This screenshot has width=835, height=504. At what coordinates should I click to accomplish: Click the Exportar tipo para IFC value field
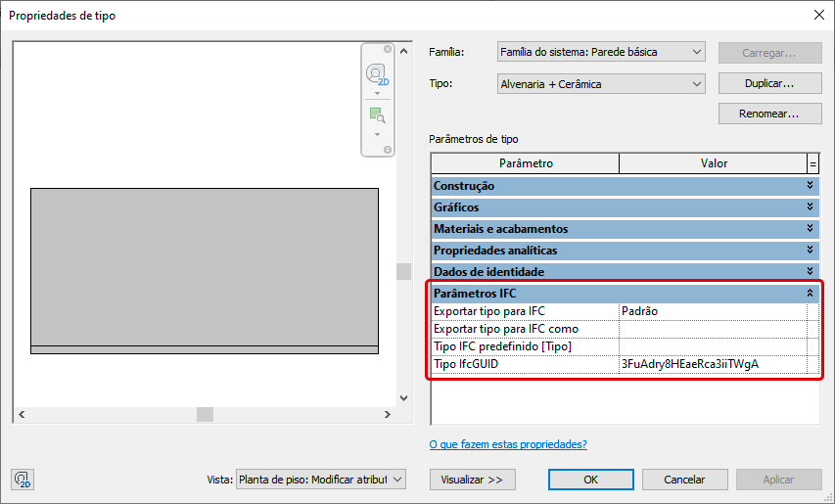click(x=712, y=311)
